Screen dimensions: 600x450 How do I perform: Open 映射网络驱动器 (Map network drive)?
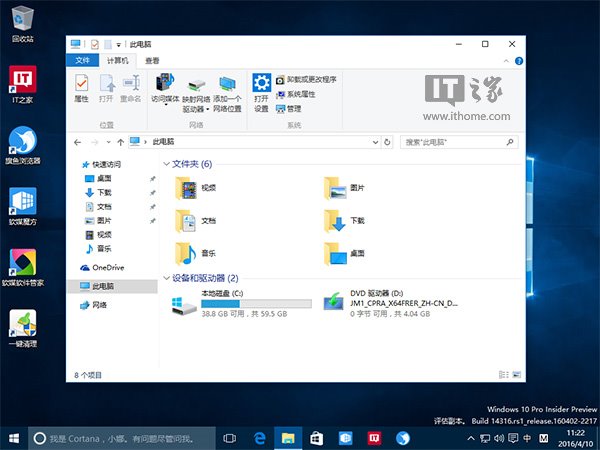pyautogui.click(x=195, y=90)
